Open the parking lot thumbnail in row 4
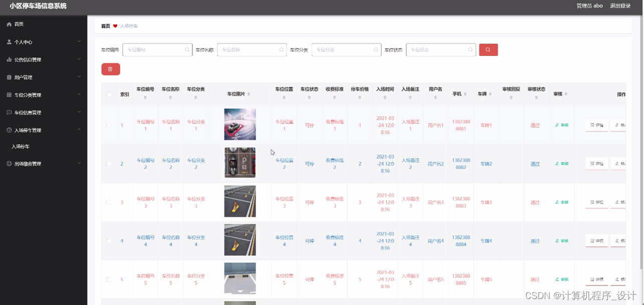The height and width of the screenshot is (305, 644). click(x=240, y=240)
